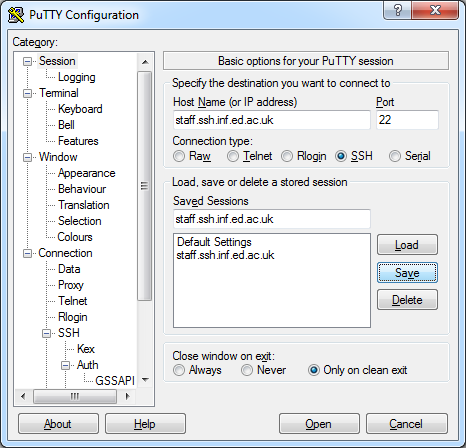Collapse the Terminal tree node
This screenshot has height=448, width=466.
(27, 93)
